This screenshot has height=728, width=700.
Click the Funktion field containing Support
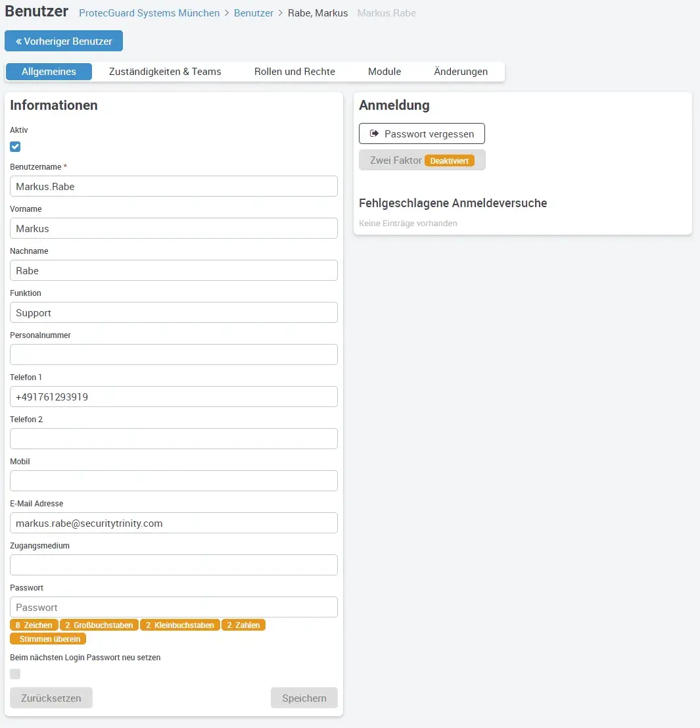coord(174,312)
